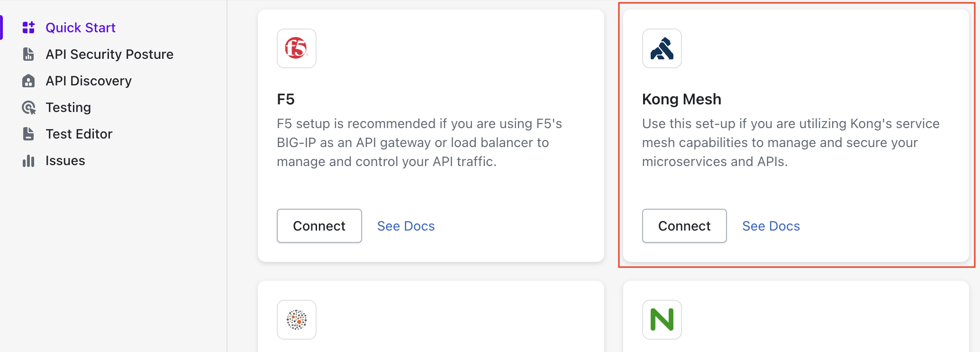
Task: Open See Docs link for F5
Action: (406, 226)
